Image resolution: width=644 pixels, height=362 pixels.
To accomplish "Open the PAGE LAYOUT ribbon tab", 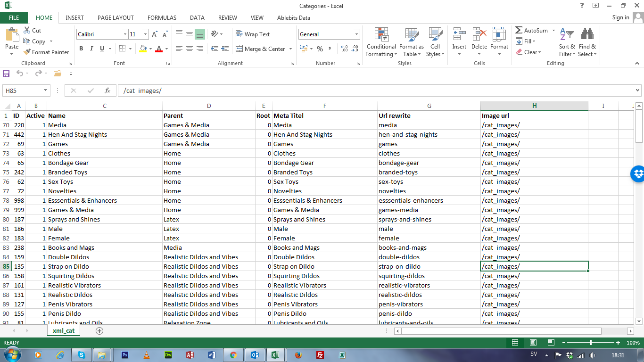I will (x=116, y=18).
